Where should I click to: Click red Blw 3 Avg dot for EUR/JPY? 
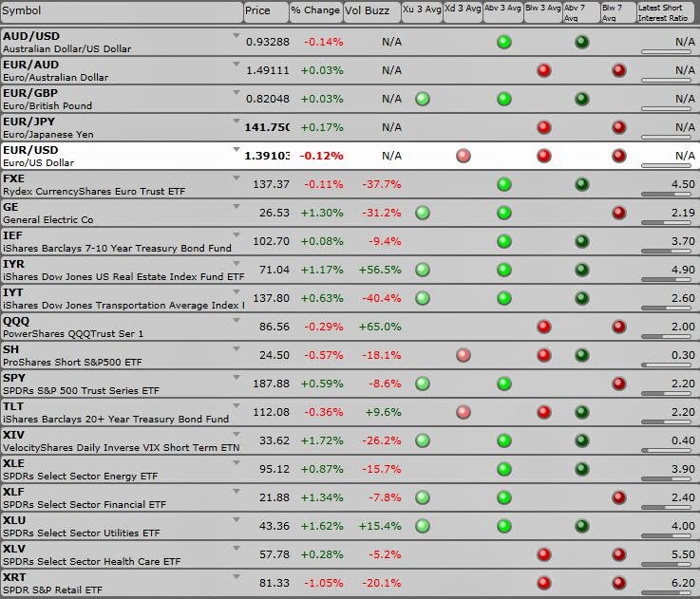click(x=543, y=127)
